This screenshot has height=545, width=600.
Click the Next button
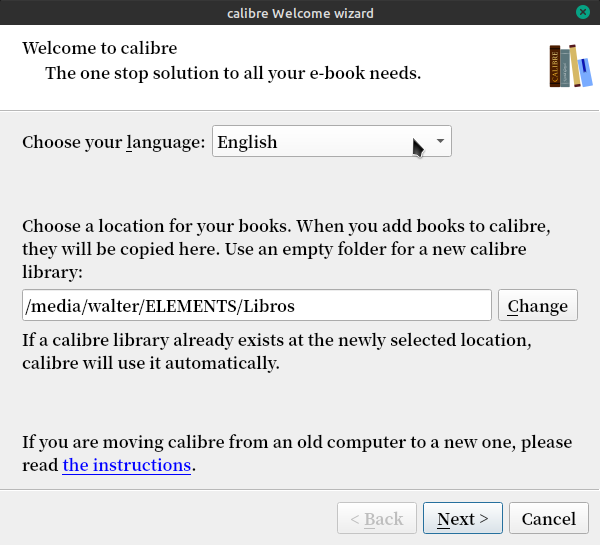pyautogui.click(x=463, y=518)
